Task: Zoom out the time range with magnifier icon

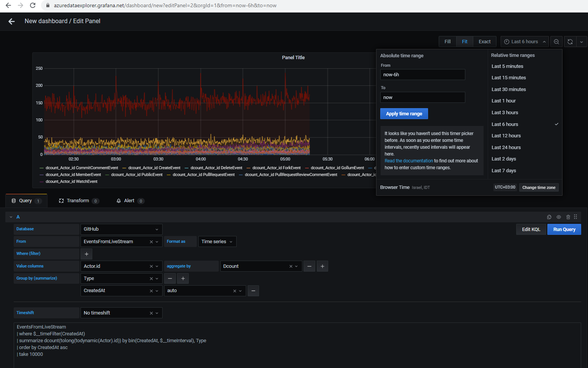Action: (556, 41)
